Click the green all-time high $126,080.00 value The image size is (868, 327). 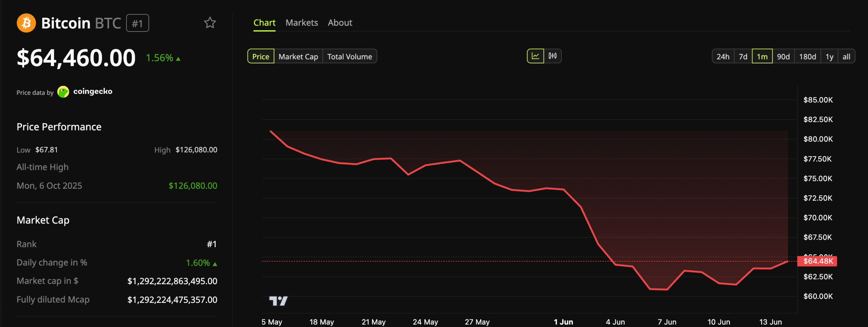click(193, 186)
